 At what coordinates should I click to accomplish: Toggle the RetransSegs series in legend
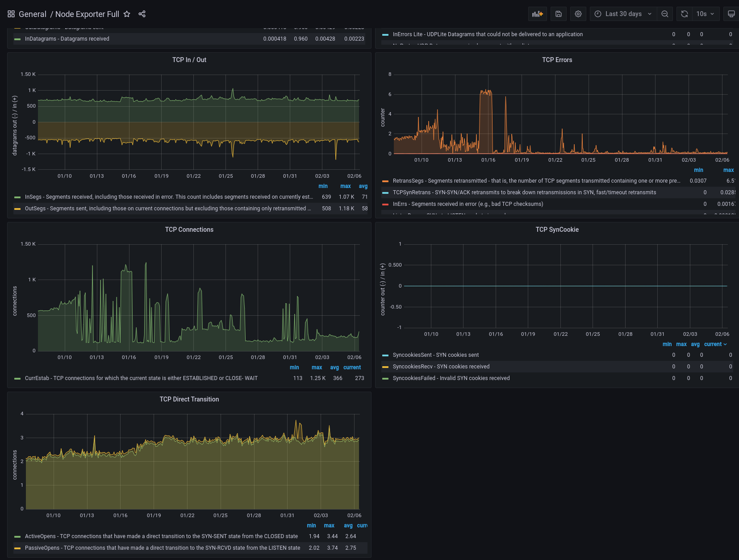[x=536, y=181]
